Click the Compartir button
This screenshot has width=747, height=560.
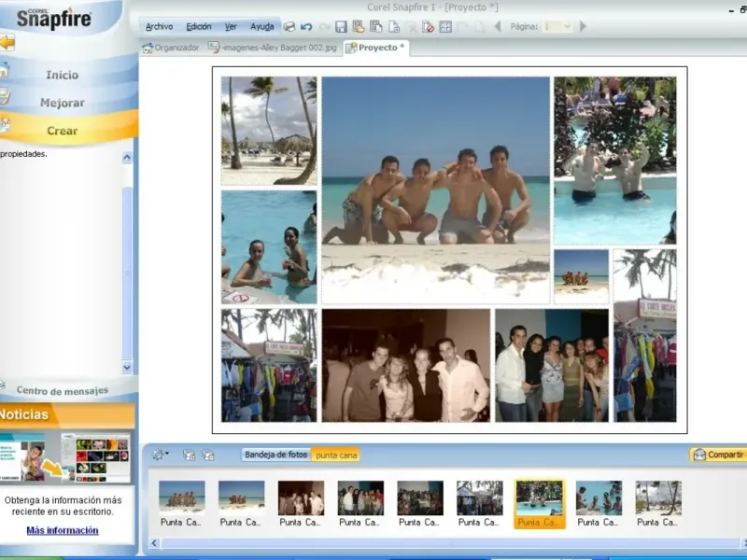tap(718, 455)
